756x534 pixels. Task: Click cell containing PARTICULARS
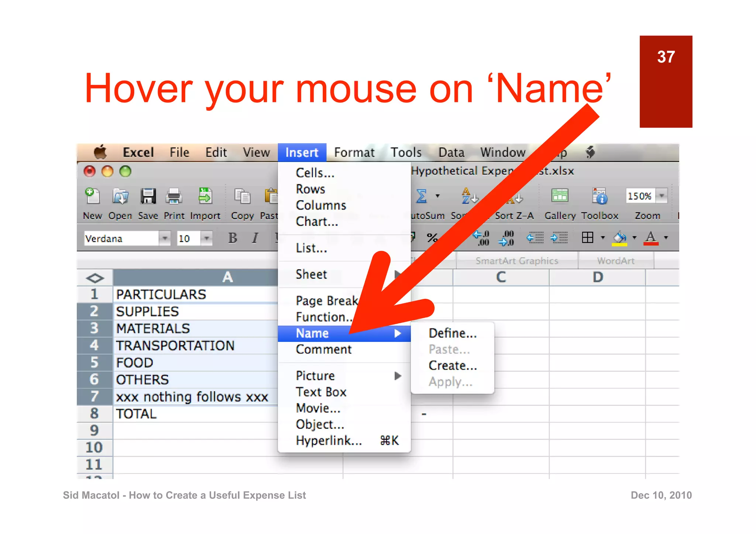[x=196, y=294]
